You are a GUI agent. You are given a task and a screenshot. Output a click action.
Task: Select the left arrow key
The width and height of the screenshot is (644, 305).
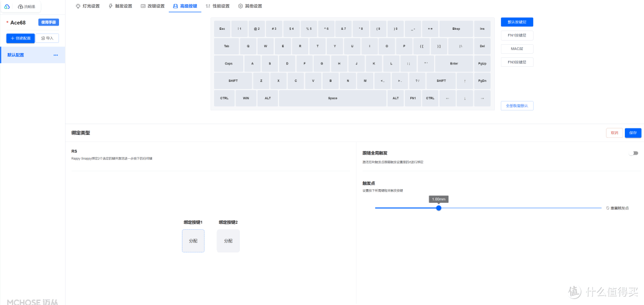coord(447,98)
